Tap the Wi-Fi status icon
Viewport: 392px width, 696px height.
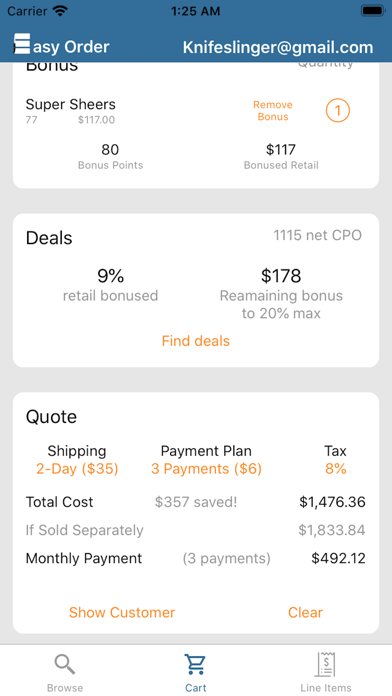pos(59,11)
